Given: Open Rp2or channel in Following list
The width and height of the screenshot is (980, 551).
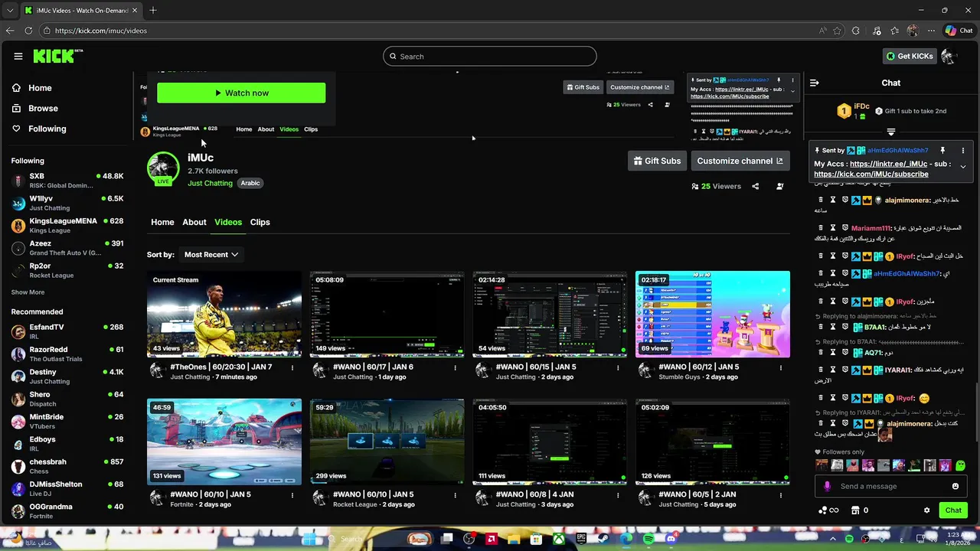Looking at the screenshot, I should click(67, 270).
